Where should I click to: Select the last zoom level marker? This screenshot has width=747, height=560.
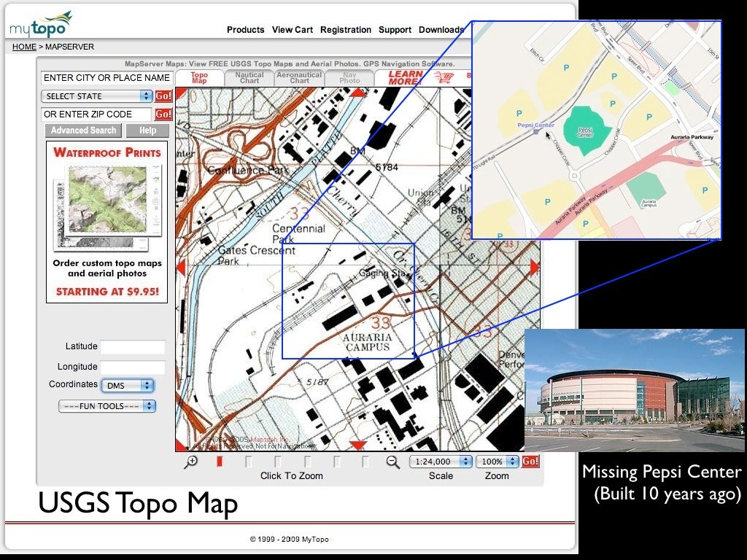coord(365,462)
